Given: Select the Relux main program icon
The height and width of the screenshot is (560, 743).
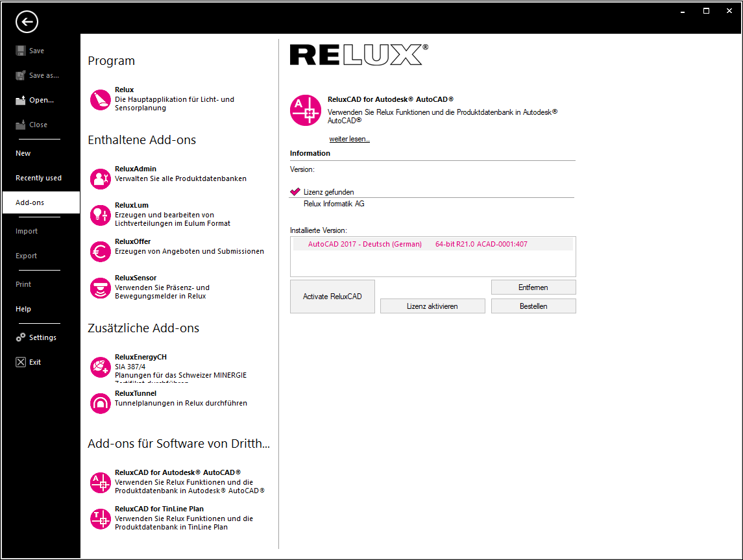Looking at the screenshot, I should pos(101,100).
